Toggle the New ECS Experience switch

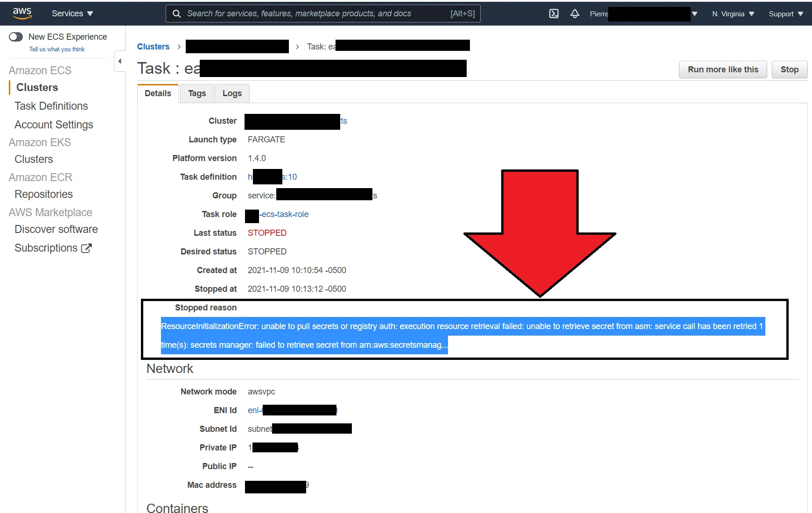click(x=16, y=37)
